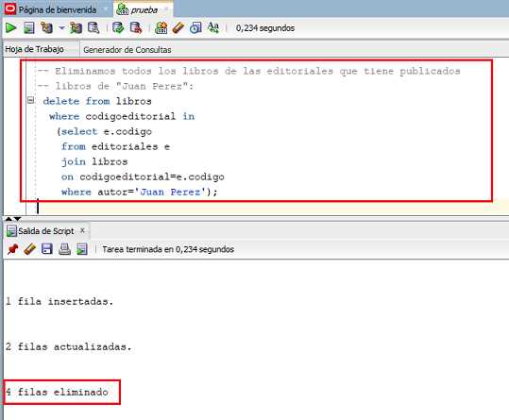
Task: Click the line 'join libros'
Action: pos(94,161)
